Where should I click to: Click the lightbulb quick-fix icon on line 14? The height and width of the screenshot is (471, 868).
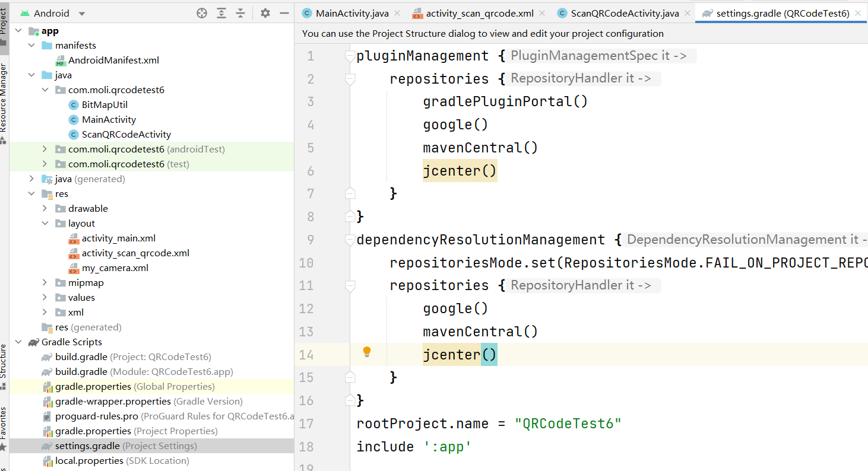367,352
